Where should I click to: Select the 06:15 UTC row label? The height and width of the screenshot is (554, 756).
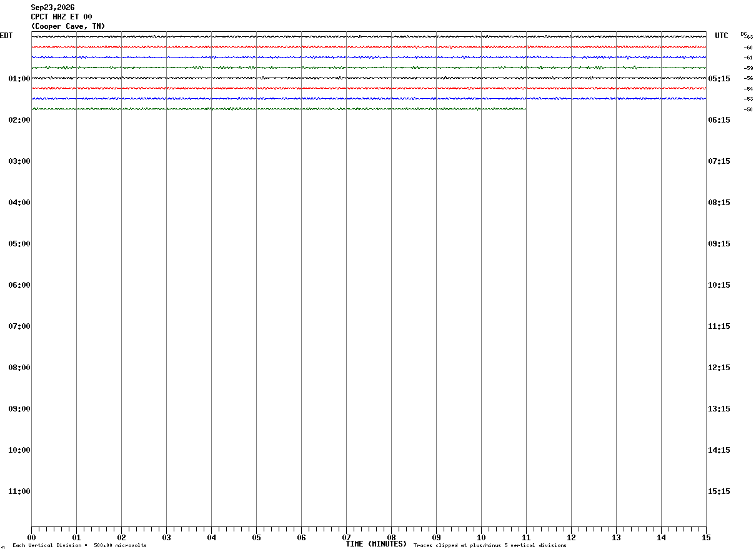pos(719,120)
